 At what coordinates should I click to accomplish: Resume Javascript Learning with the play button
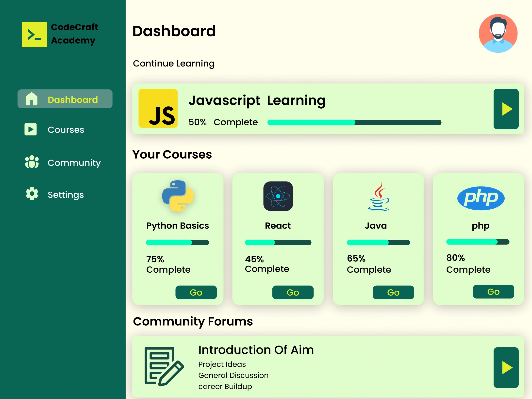(x=506, y=109)
